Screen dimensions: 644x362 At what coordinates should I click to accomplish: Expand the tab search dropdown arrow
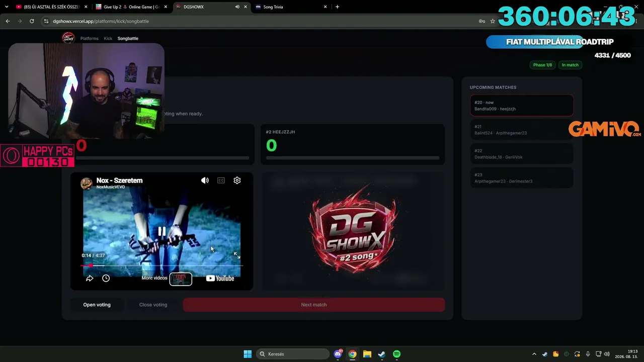pos(7,7)
